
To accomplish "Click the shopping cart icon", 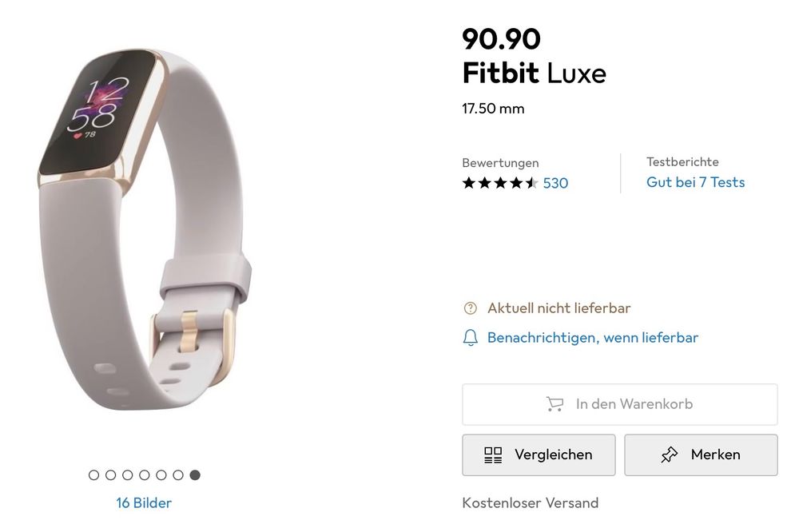I will click(x=555, y=404).
